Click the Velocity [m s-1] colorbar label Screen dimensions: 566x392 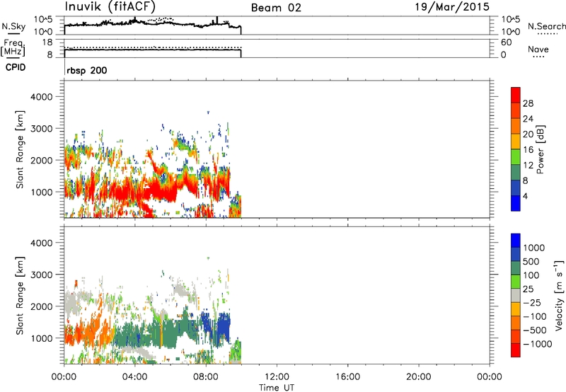(x=559, y=295)
